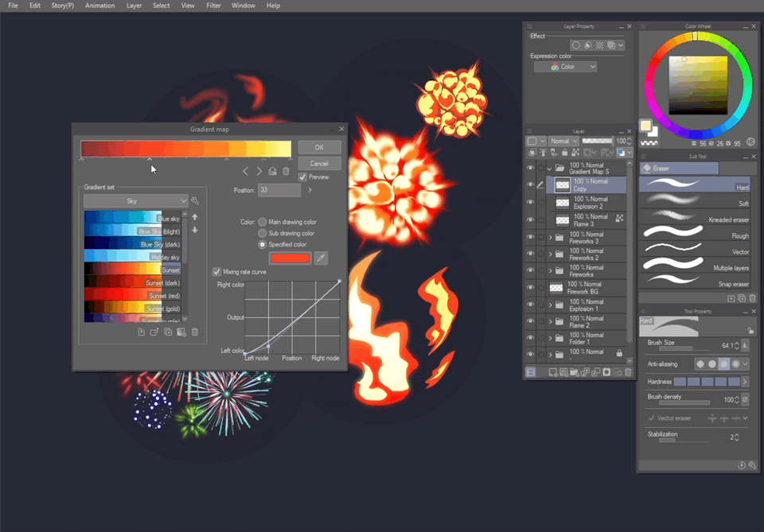Click first icon below gradient list
Viewport: 764px width, 532px height.
(142, 332)
